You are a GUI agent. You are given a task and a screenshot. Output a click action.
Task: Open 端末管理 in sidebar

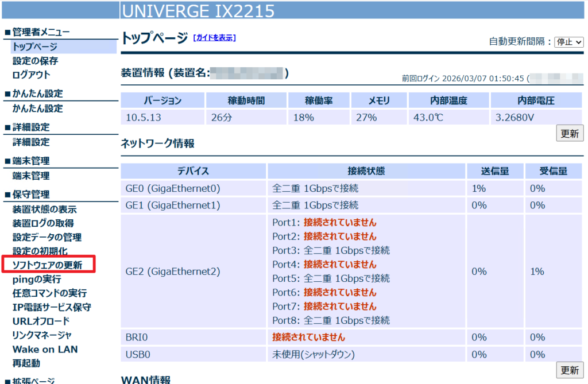pyautogui.click(x=31, y=176)
